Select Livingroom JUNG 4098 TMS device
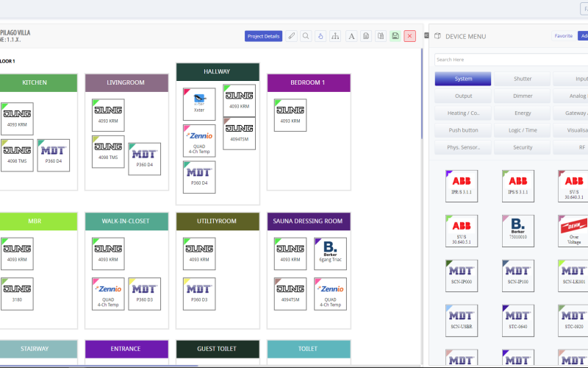Screen dimensions: 588x368 point(108,152)
